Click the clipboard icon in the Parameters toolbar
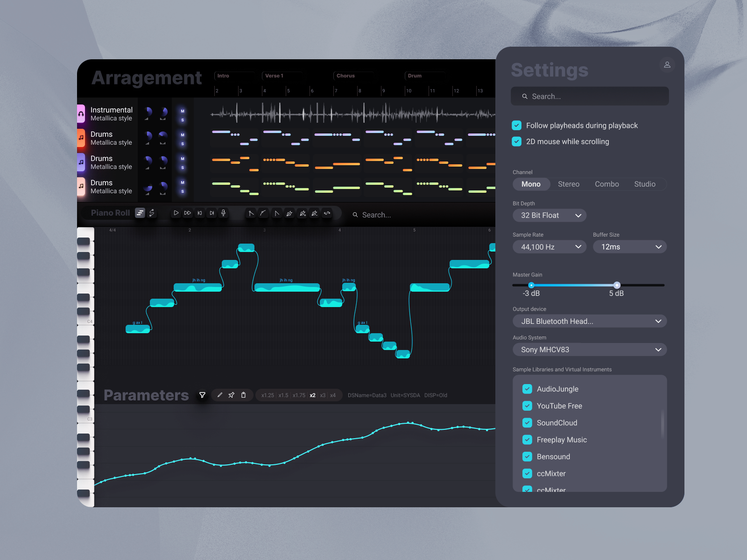Viewport: 747px width, 560px height. [243, 395]
